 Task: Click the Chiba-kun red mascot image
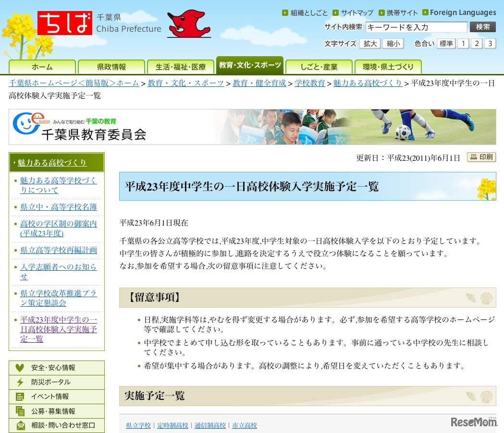189,24
